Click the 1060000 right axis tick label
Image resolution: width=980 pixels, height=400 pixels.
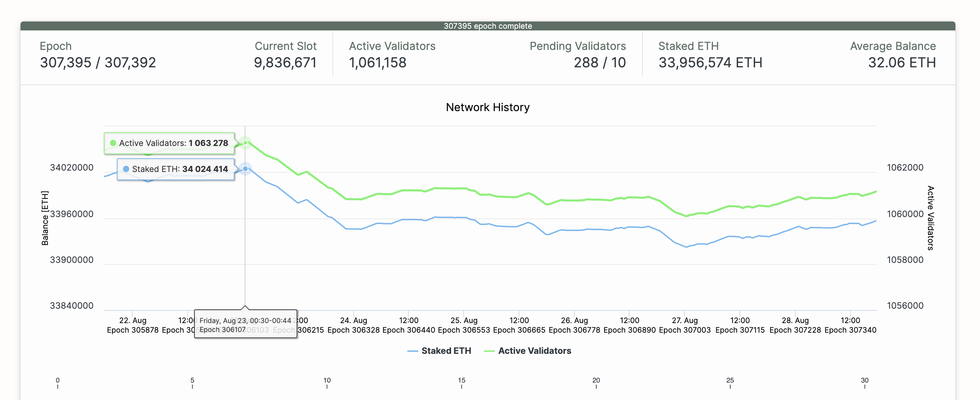point(905,214)
